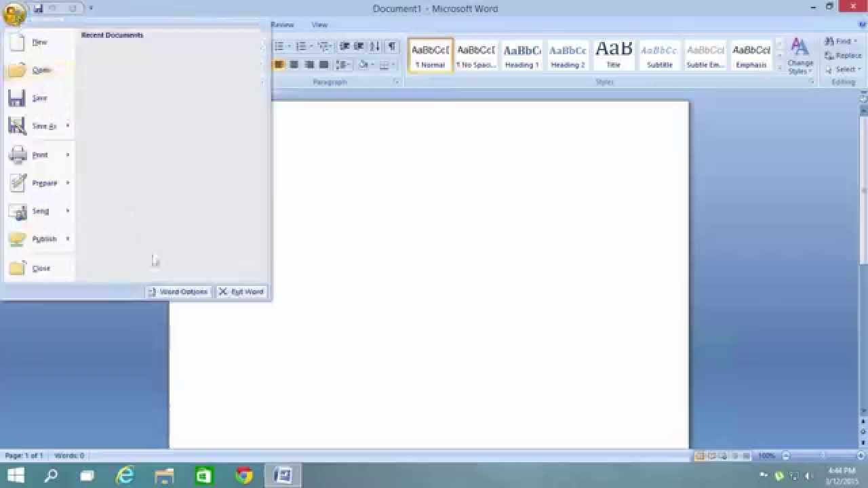This screenshot has height=488, width=868.
Task: Choose Save from the Office menu
Action: [39, 98]
